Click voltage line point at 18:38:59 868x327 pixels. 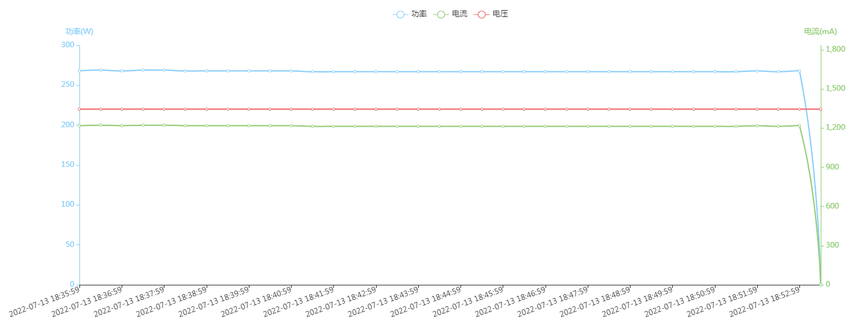click(206, 109)
